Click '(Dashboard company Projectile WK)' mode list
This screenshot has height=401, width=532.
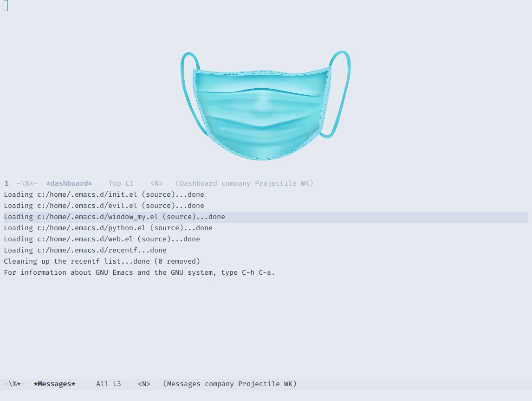244,183
